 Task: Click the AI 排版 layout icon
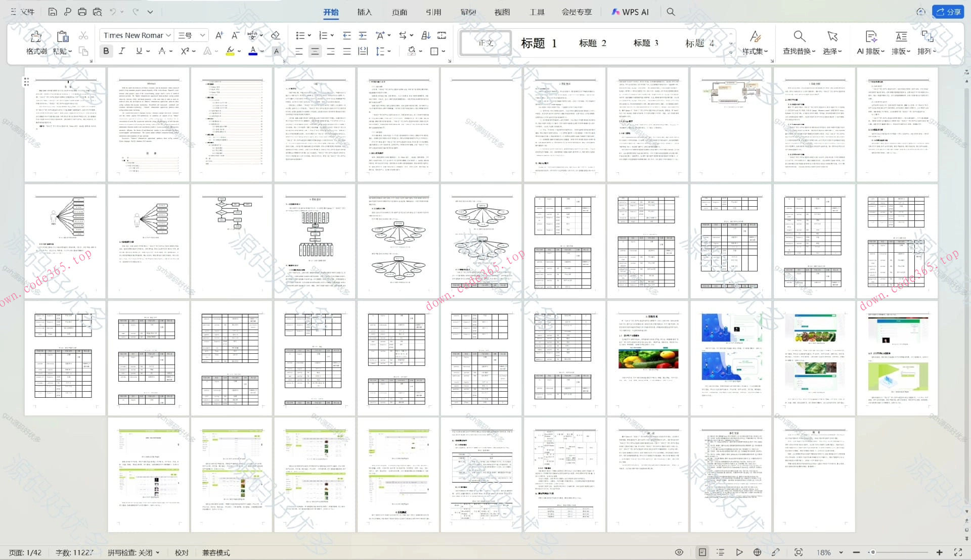click(x=870, y=36)
